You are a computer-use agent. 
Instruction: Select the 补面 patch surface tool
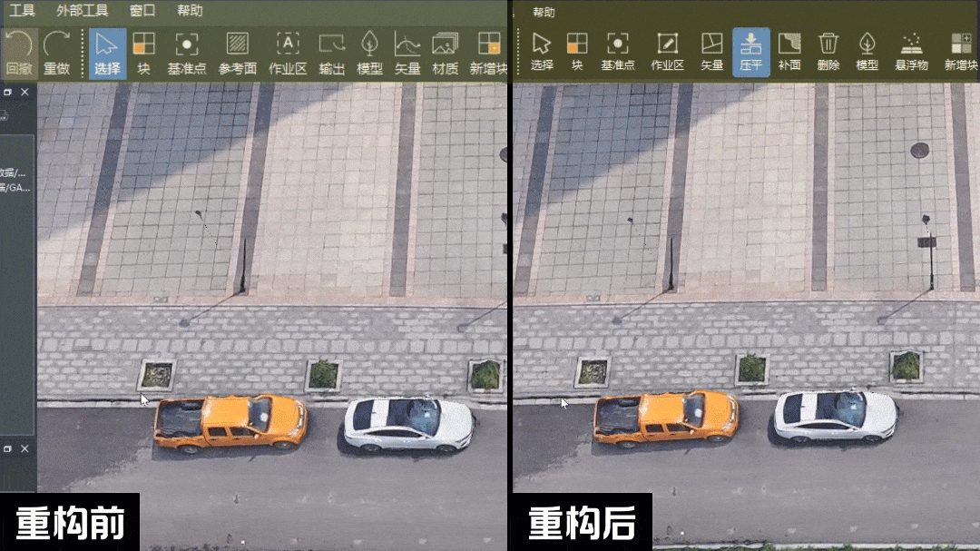point(789,52)
